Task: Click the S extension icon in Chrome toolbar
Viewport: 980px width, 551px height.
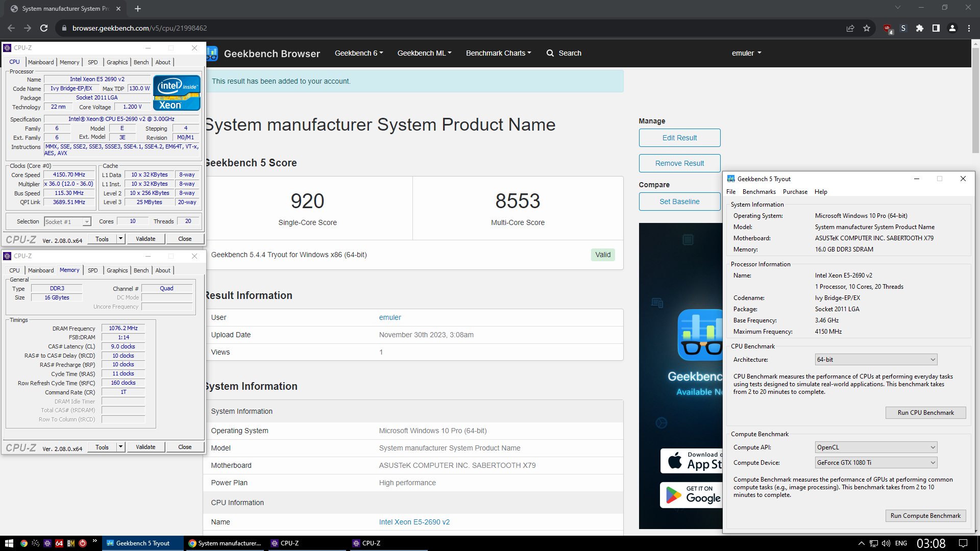Action: (903, 29)
